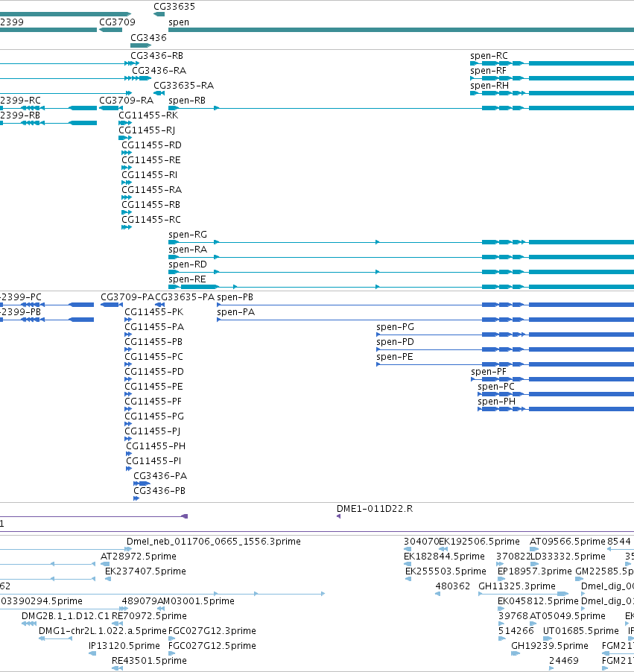The height and width of the screenshot is (672, 634).
Task: Click the GH19239.5prime EST label
Action: (550, 646)
